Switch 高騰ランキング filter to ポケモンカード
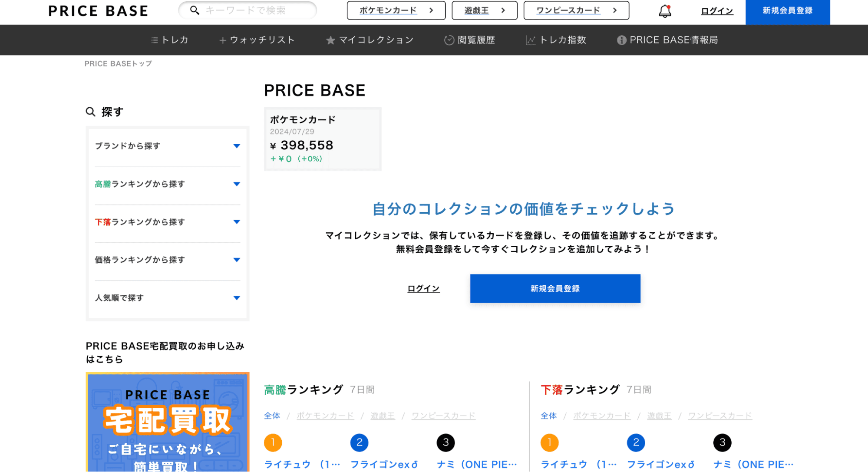 tap(325, 416)
